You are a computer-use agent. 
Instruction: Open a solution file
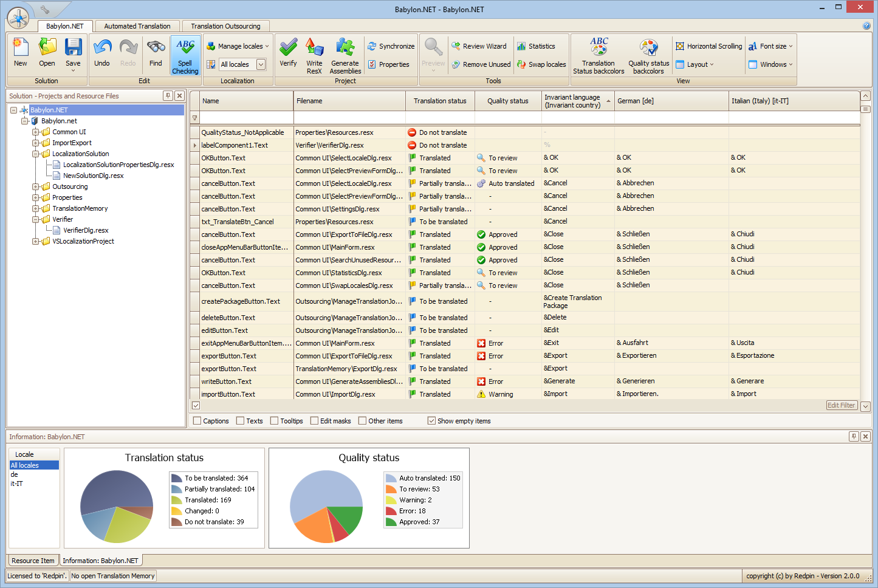(x=47, y=53)
